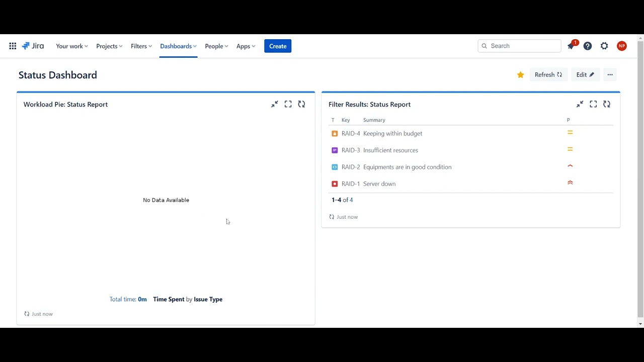This screenshot has width=644, height=362.
Task: Open the Insufficient resources summary
Action: pyautogui.click(x=390, y=150)
